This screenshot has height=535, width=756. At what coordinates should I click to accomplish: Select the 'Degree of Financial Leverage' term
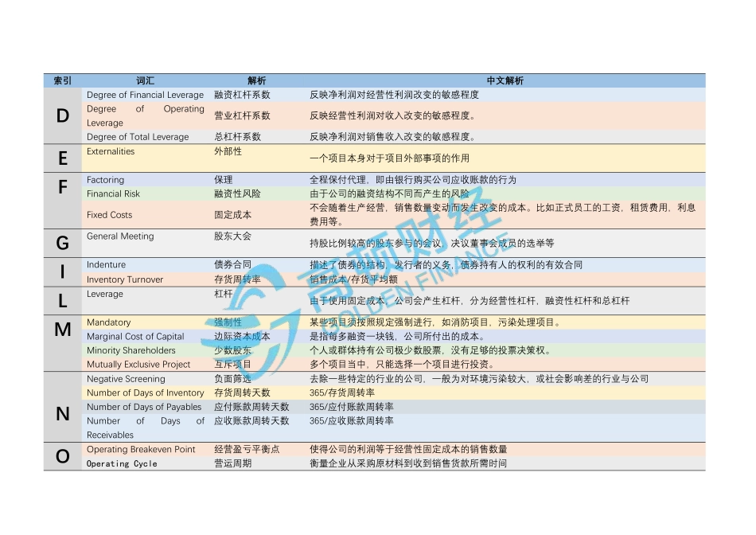145,95
